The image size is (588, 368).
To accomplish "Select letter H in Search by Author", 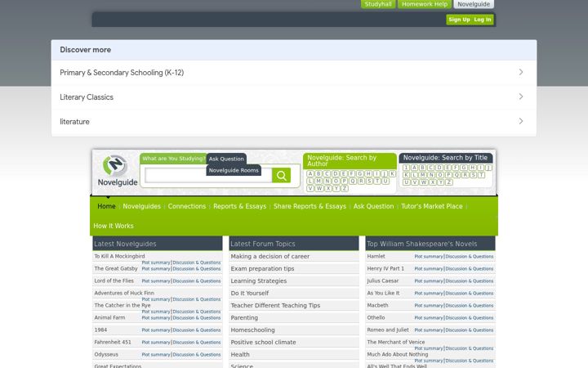I will point(368,173).
